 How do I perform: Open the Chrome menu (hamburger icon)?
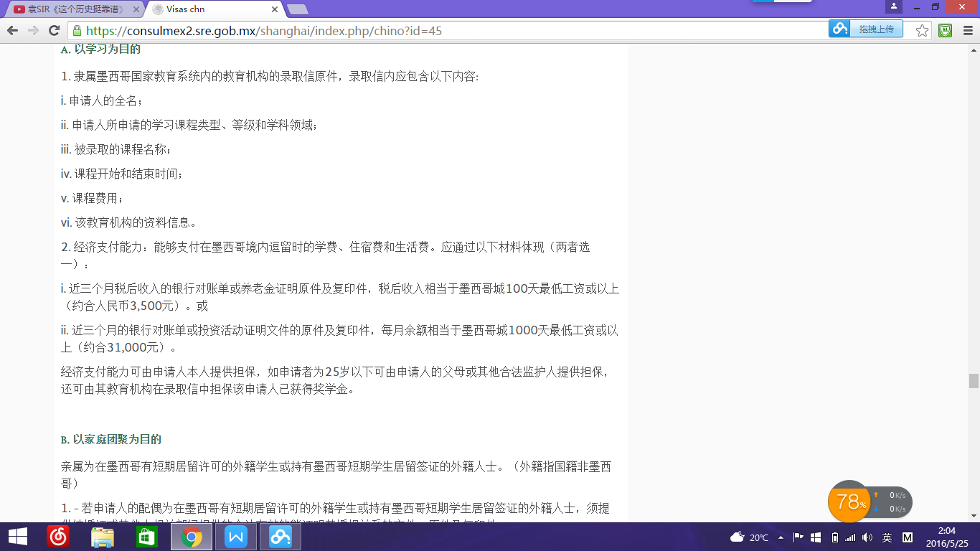point(967,31)
